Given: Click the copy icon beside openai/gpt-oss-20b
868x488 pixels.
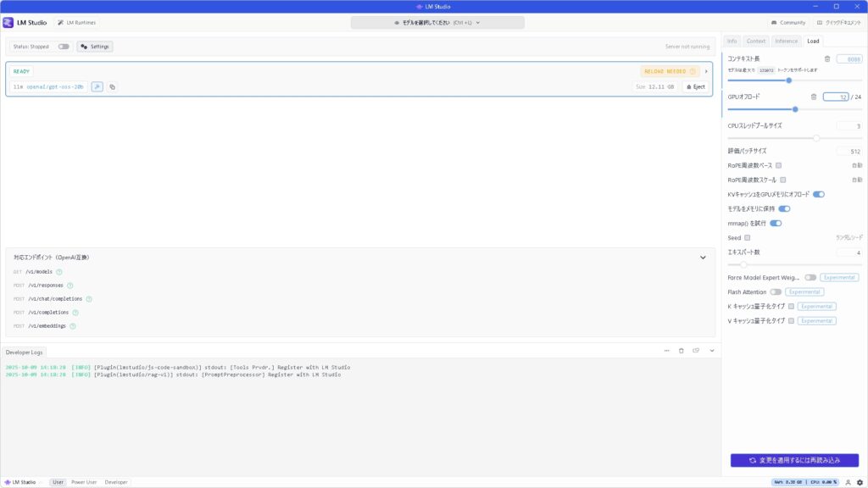Looking at the screenshot, I should 112,86.
